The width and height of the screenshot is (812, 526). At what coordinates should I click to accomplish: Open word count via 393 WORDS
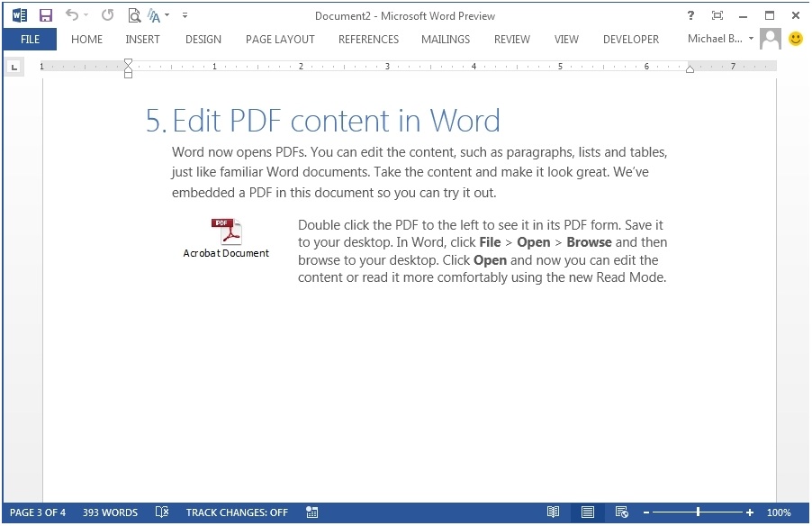tap(111, 513)
